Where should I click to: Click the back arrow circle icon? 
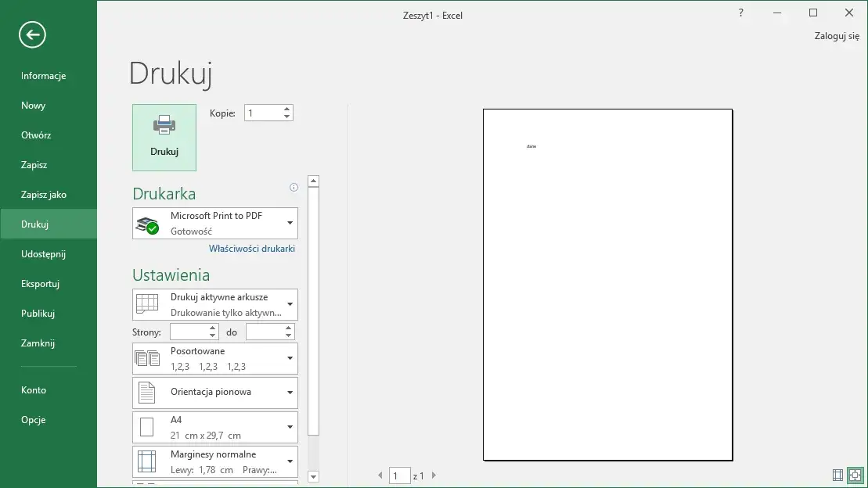click(x=32, y=34)
